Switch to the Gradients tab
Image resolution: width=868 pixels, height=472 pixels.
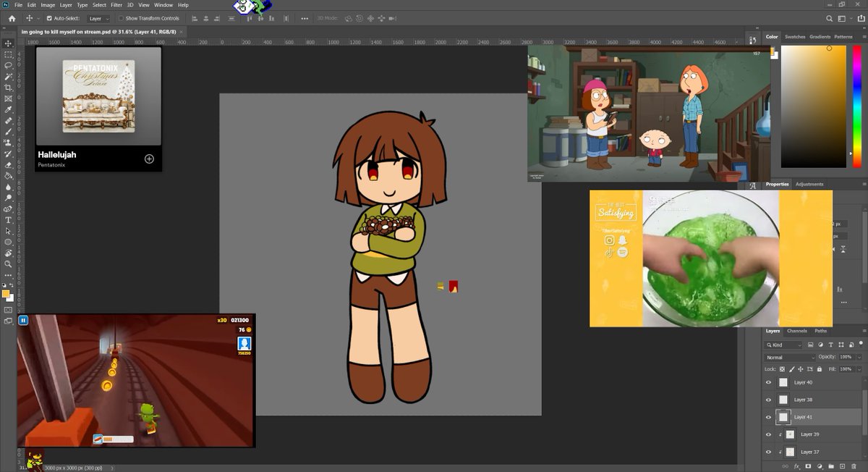[x=820, y=36]
